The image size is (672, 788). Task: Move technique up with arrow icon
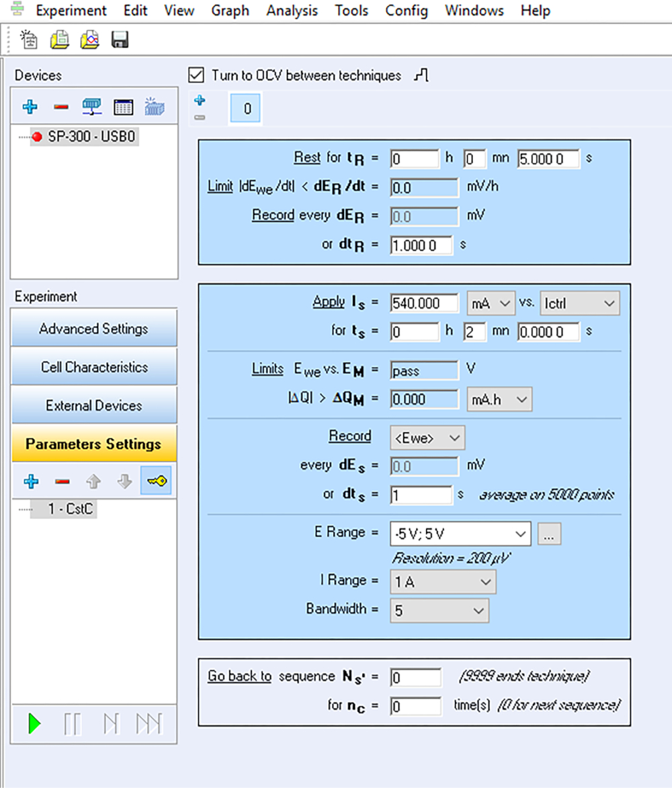93,481
